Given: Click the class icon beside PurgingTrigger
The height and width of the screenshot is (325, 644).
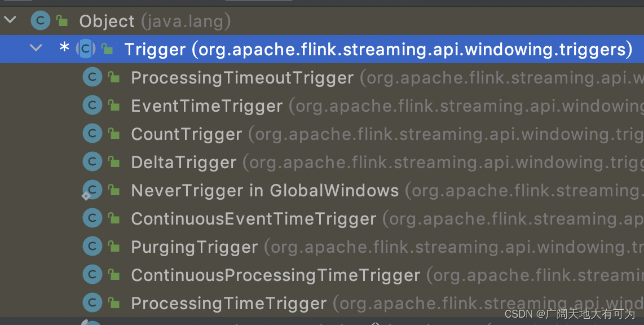Looking at the screenshot, I should (92, 246).
